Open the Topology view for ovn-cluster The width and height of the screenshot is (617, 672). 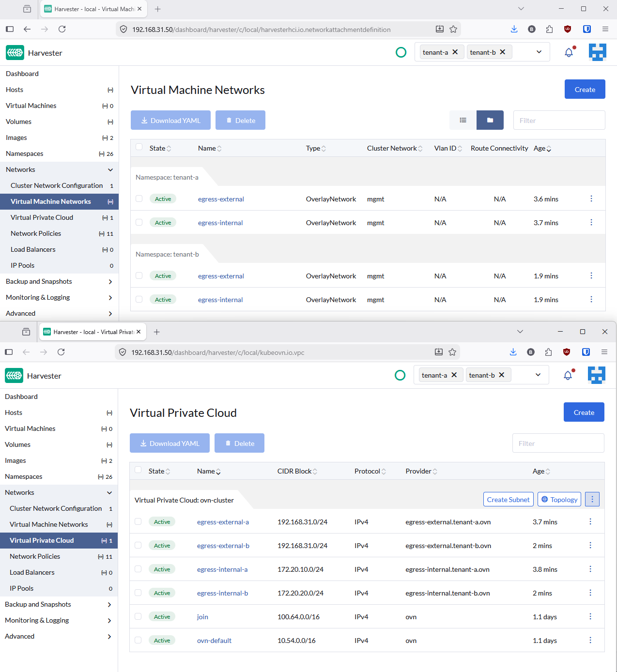[559, 499]
